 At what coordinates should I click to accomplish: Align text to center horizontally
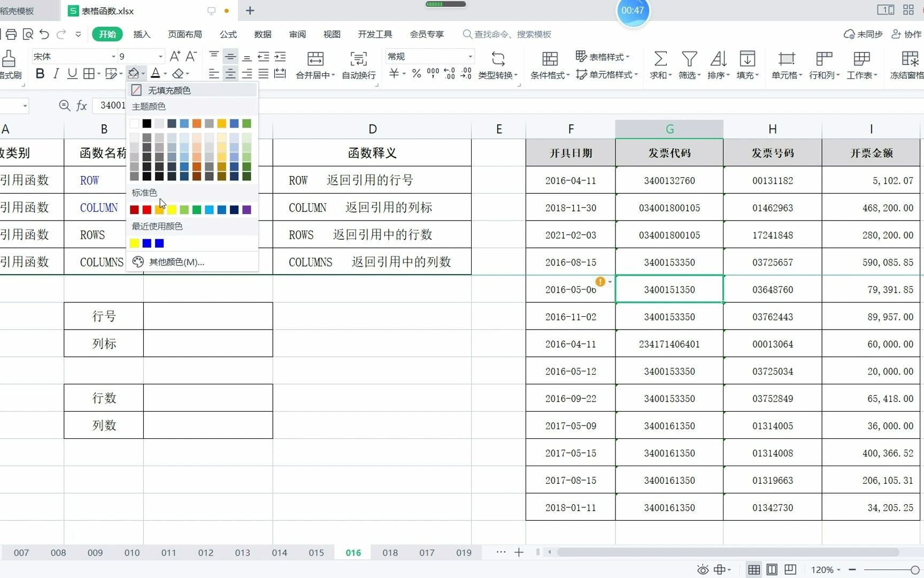tap(230, 74)
